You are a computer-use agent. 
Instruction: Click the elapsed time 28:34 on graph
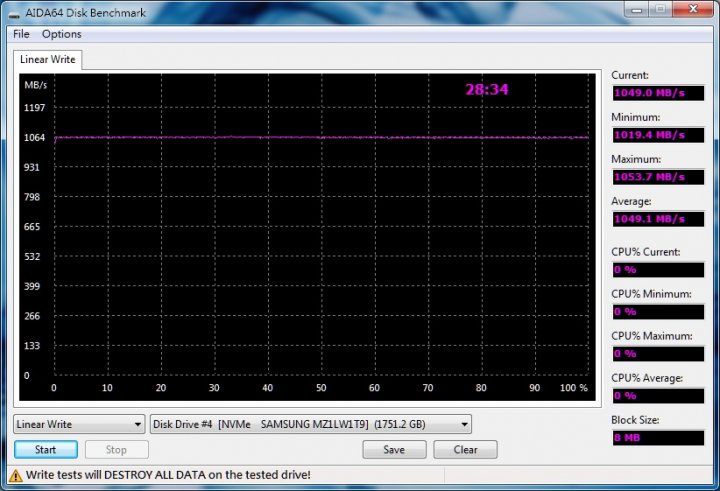coord(487,90)
